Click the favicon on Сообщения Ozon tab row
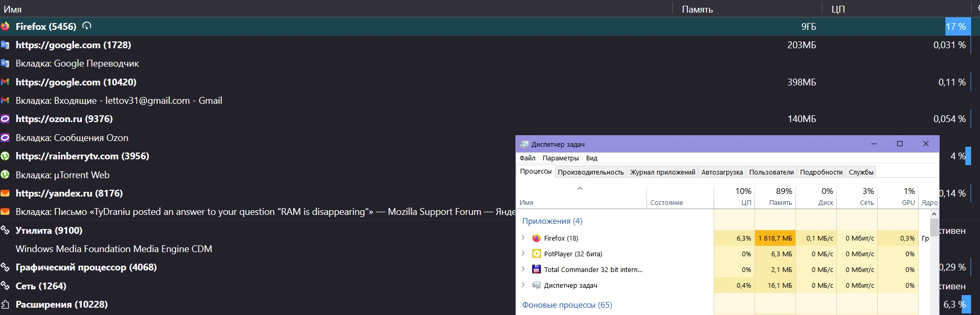Screen dimensions: 980x315 pos(5,138)
